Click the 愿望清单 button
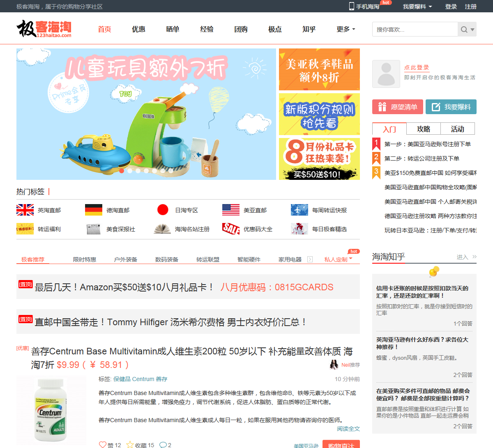 coord(397,107)
